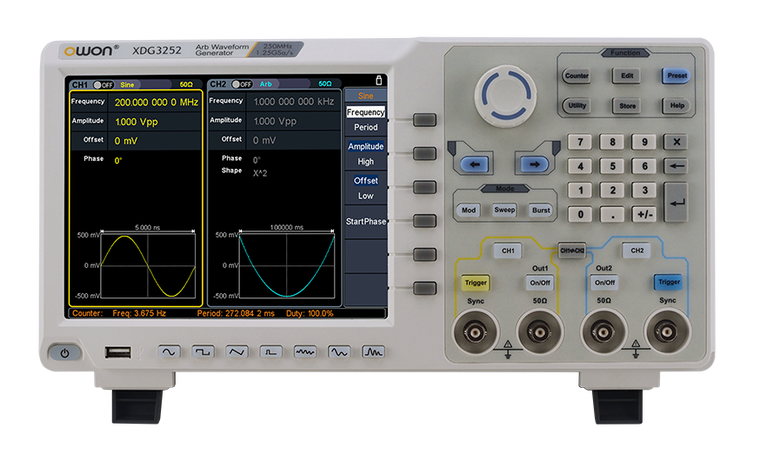Click soft key beside StartPhase menu
This screenshot has width=760, height=468.
point(425,221)
